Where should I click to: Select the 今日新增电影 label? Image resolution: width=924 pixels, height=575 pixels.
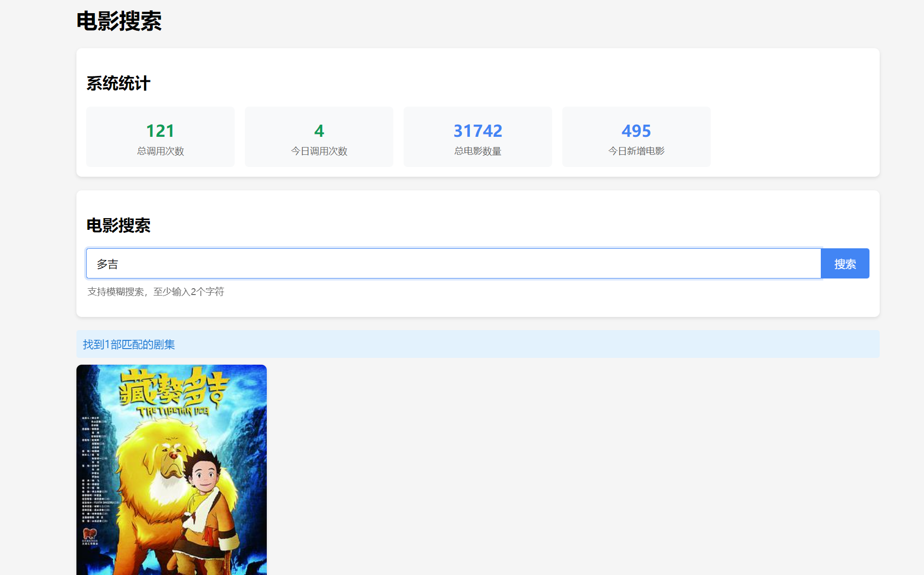click(x=636, y=151)
